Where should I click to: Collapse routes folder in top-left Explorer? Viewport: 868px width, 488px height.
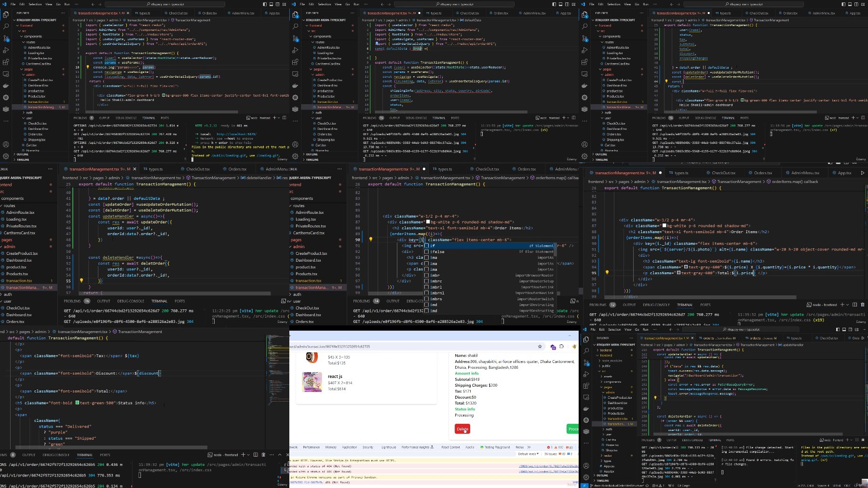30,42
